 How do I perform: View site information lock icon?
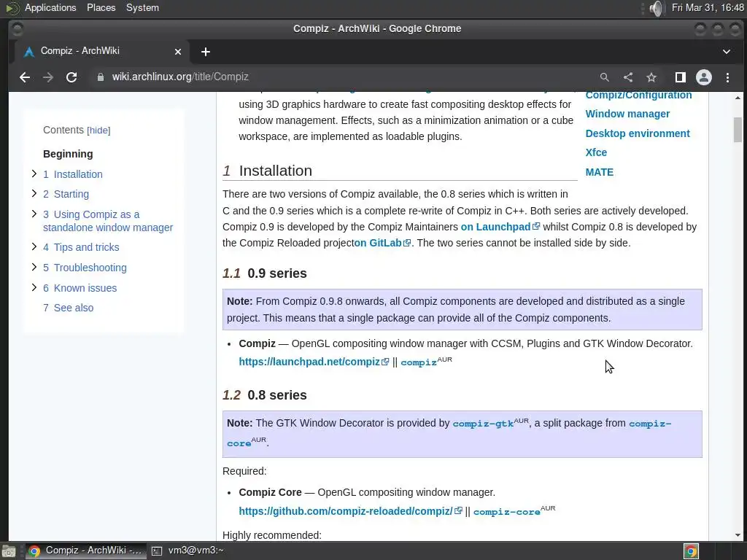[x=100, y=77]
